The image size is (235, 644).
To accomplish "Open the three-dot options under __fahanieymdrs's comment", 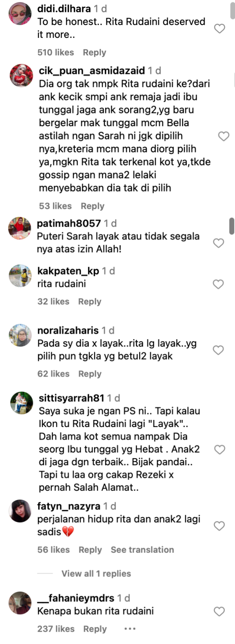I will pos(130,629).
